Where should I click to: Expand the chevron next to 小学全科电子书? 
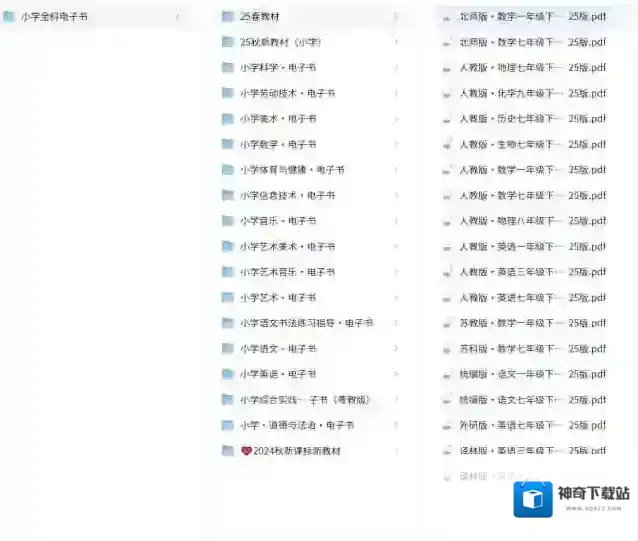pyautogui.click(x=177, y=17)
